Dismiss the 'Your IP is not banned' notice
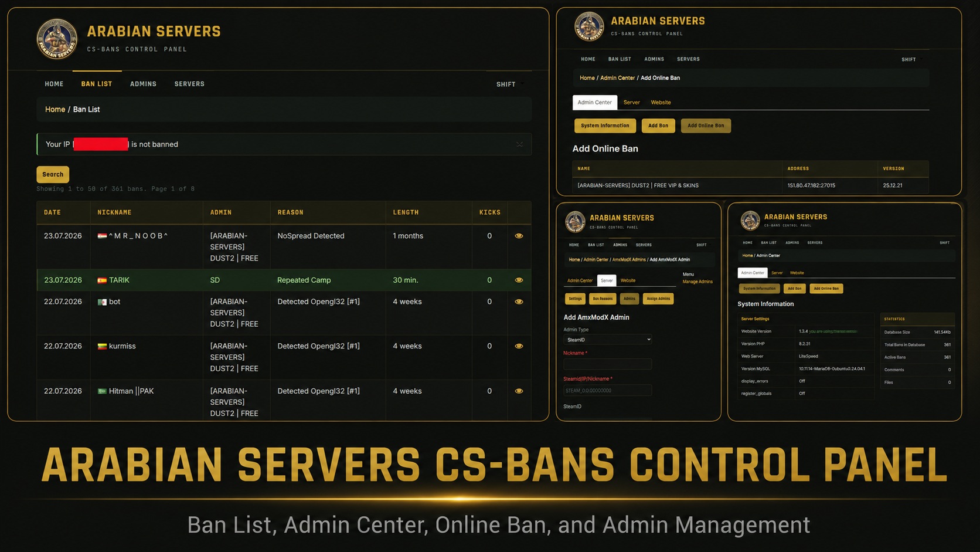The image size is (980, 552). [x=519, y=144]
